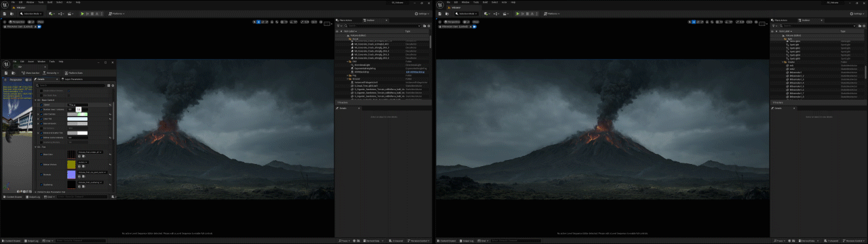Click Save icon in material instance window toolbar
This screenshot has width=868, height=244.
pos(6,73)
